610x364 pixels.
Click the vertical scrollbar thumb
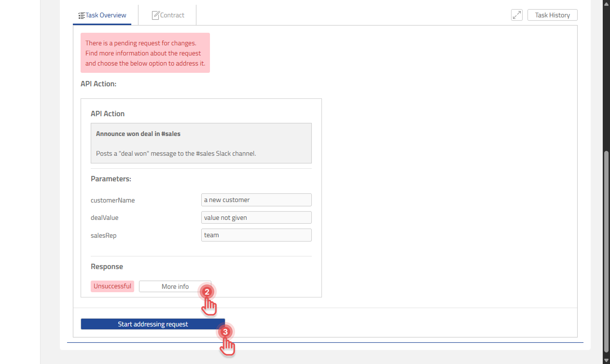(x=606, y=252)
